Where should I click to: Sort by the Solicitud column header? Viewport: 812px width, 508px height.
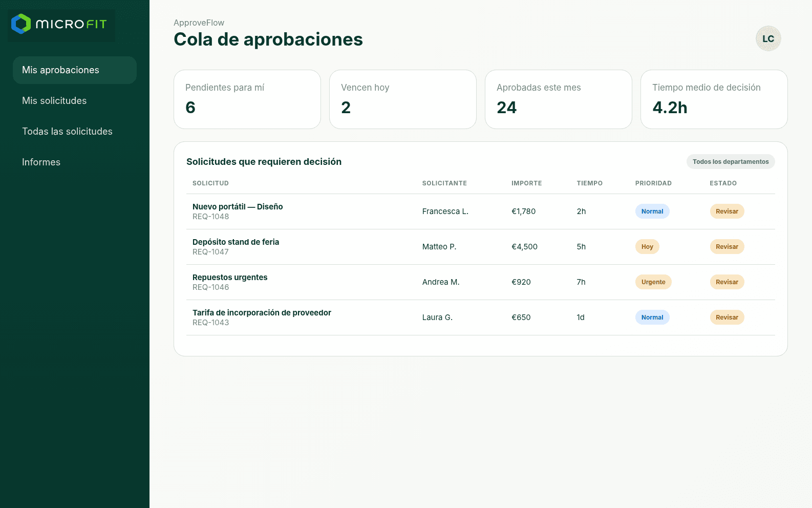tap(210, 183)
